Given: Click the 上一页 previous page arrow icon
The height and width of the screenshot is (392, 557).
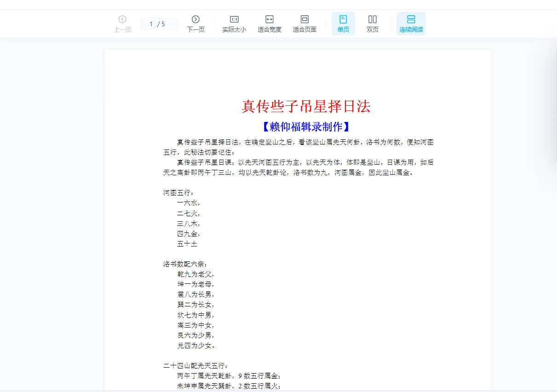Looking at the screenshot, I should pos(122,19).
